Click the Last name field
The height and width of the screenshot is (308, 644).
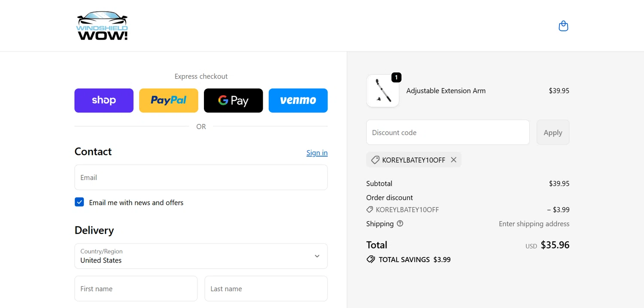point(266,289)
